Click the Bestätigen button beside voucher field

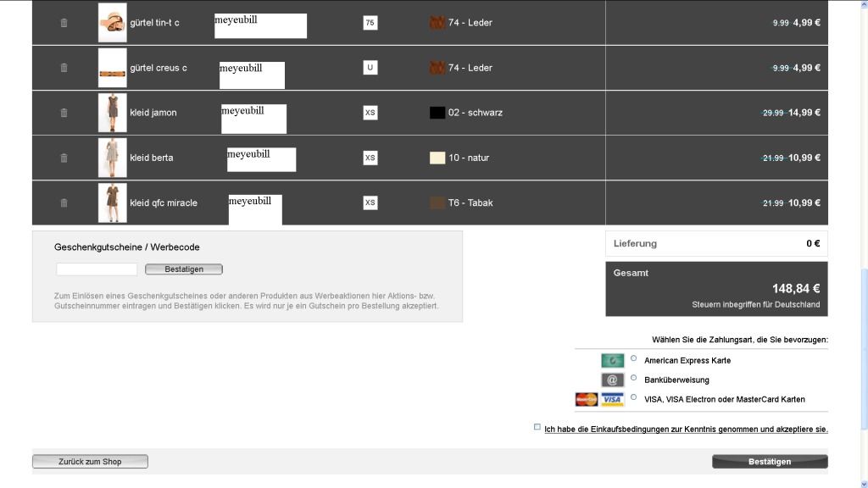coord(184,269)
